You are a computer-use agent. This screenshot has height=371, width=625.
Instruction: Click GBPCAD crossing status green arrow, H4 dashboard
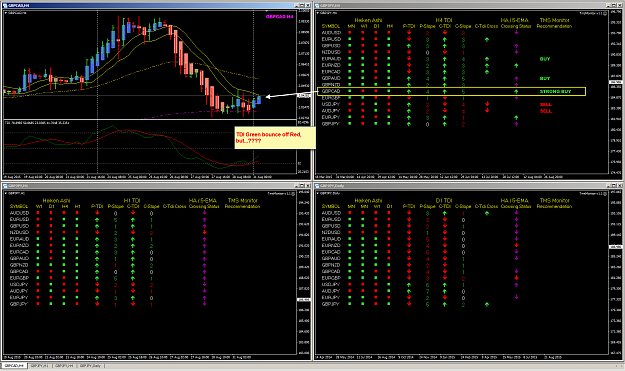516,91
